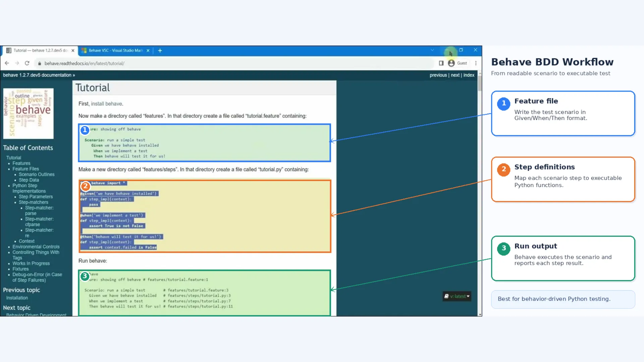Click 'assert True is not False' code line
Viewport: 644px width, 362px height.
(116, 226)
